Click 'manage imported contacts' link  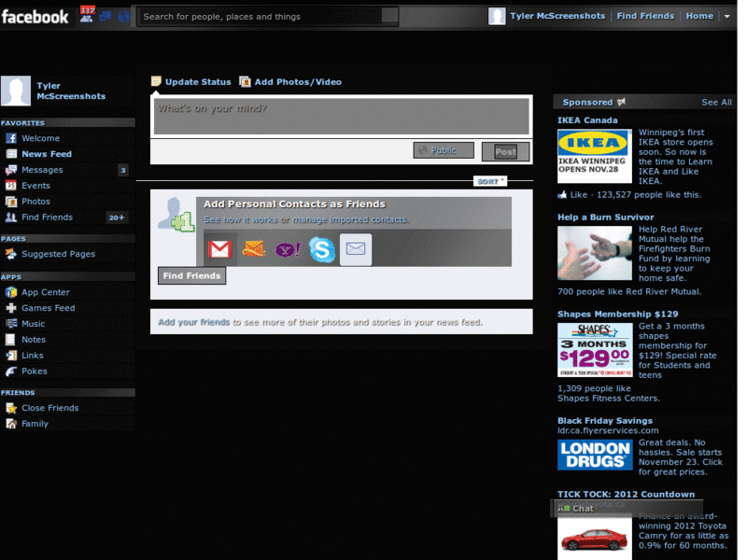click(x=351, y=219)
